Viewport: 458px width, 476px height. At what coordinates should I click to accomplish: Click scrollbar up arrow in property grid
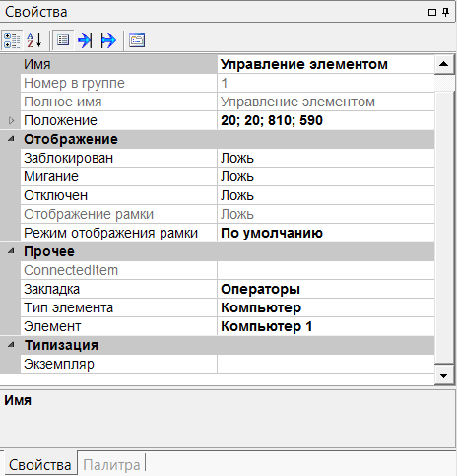pos(444,64)
